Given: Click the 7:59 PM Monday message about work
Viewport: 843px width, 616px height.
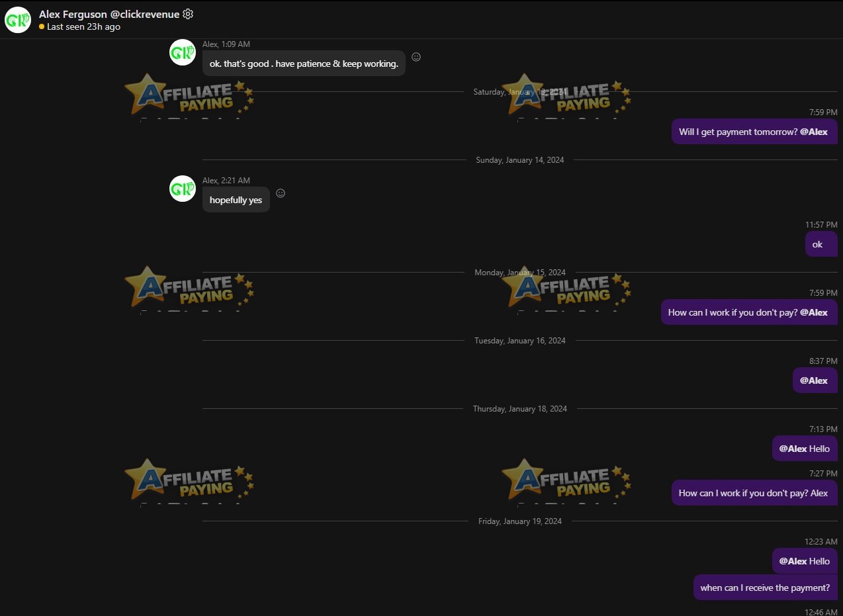Looking at the screenshot, I should (x=749, y=312).
